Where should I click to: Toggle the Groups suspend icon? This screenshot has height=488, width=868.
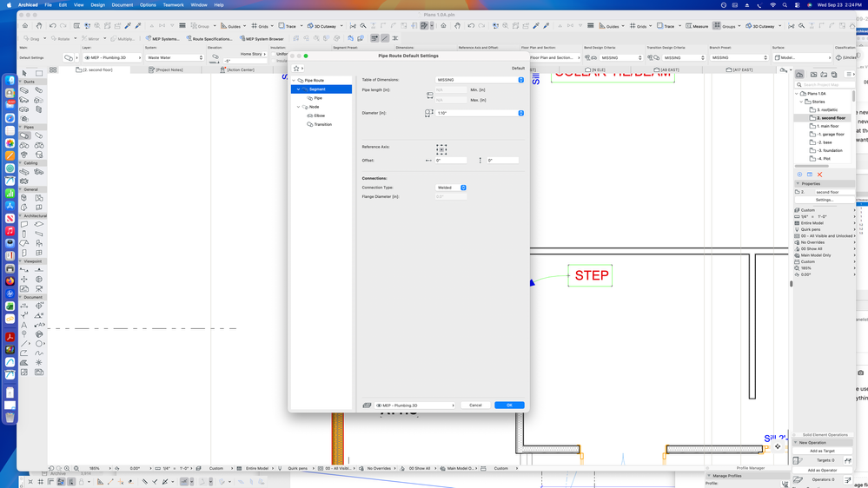click(x=717, y=26)
